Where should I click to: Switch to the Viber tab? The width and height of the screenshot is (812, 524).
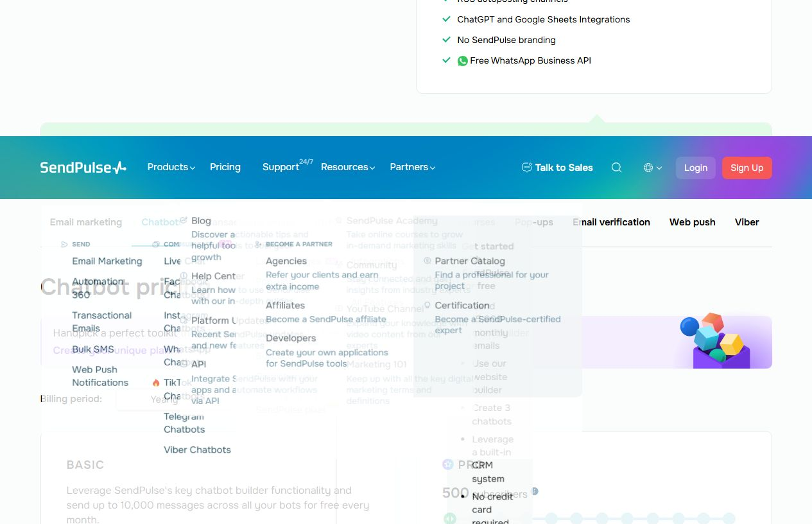point(747,222)
